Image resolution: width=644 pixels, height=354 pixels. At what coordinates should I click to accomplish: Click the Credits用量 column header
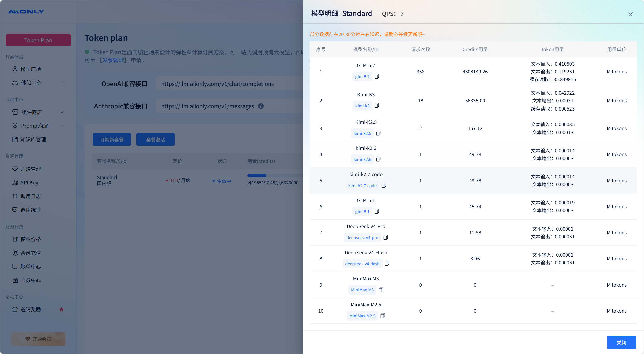[x=475, y=49]
